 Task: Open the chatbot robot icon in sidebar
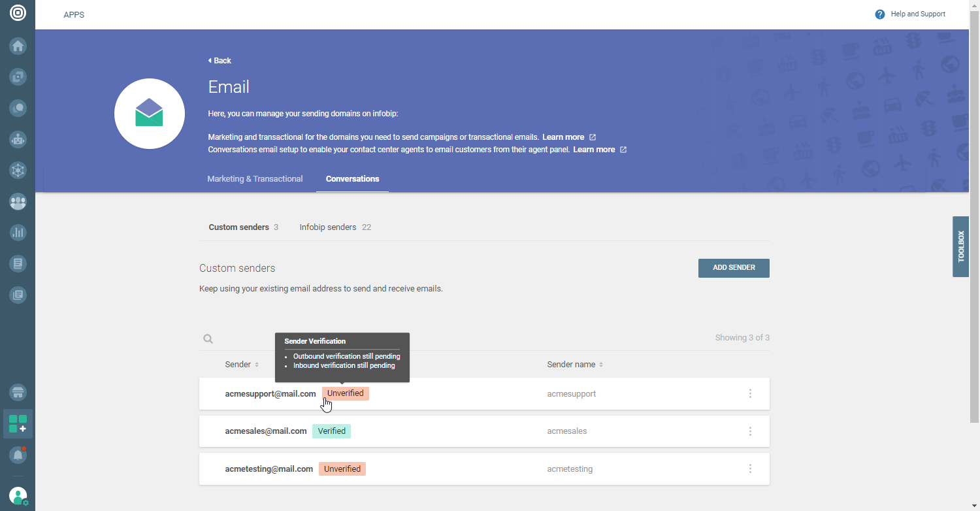click(x=18, y=139)
